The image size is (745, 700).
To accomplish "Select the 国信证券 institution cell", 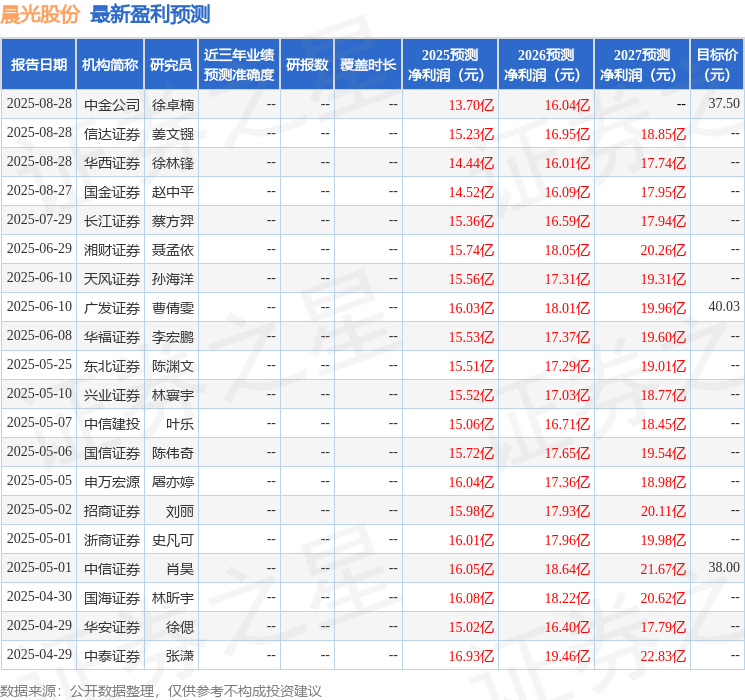I will 112,452.
